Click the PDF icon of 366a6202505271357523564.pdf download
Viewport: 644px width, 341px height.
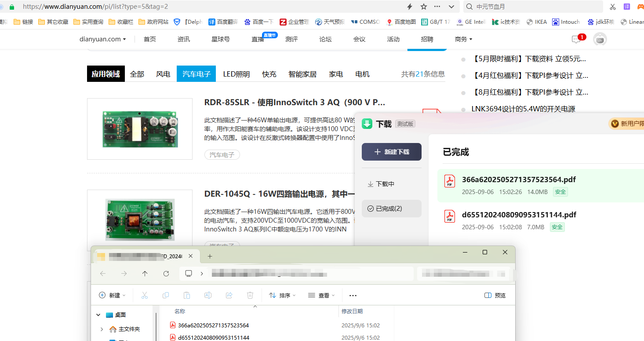point(450,181)
